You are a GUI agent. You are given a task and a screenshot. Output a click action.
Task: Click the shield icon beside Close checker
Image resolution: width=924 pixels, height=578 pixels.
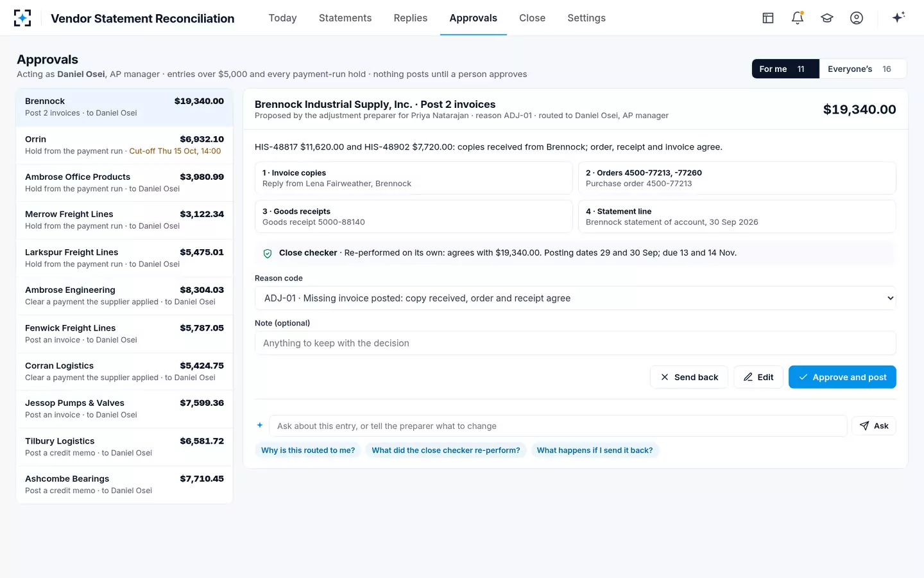268,253
